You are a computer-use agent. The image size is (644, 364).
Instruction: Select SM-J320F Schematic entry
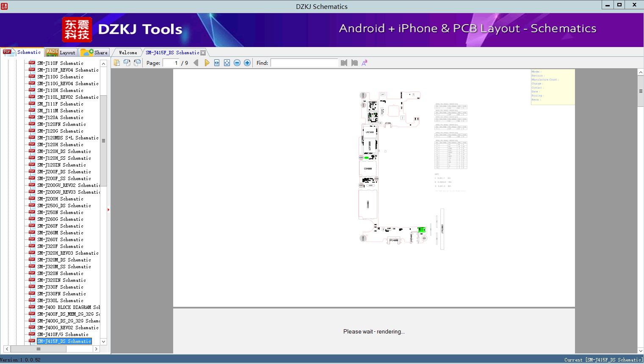(60, 246)
